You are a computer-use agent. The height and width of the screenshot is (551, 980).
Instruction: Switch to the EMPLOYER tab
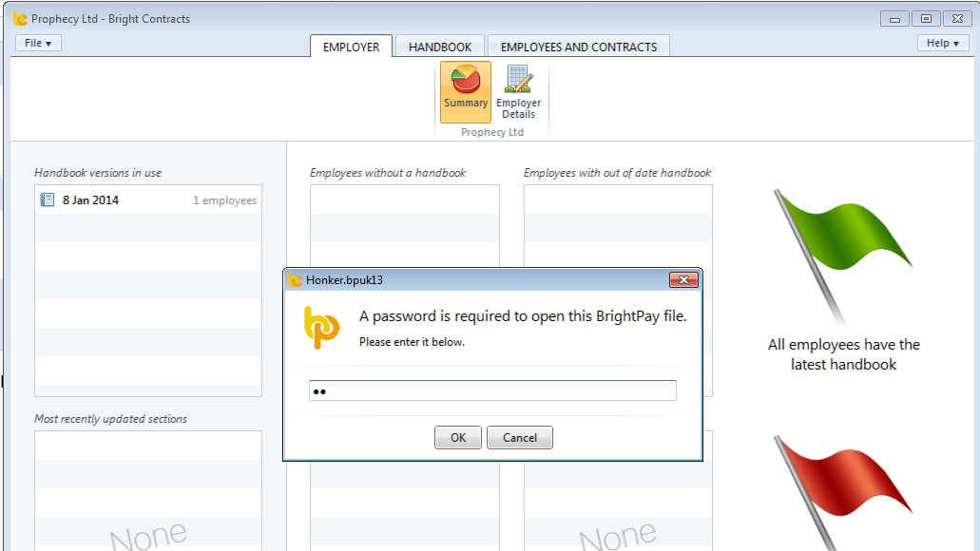(x=352, y=47)
